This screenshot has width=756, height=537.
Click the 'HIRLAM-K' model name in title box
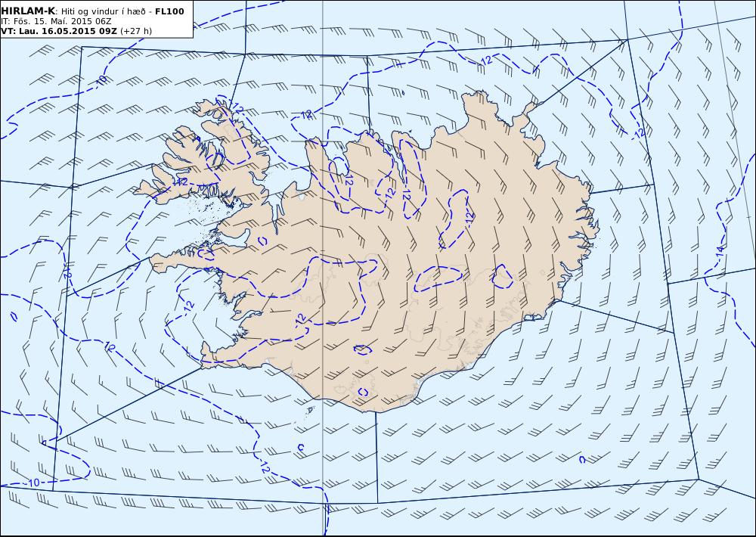pyautogui.click(x=28, y=11)
